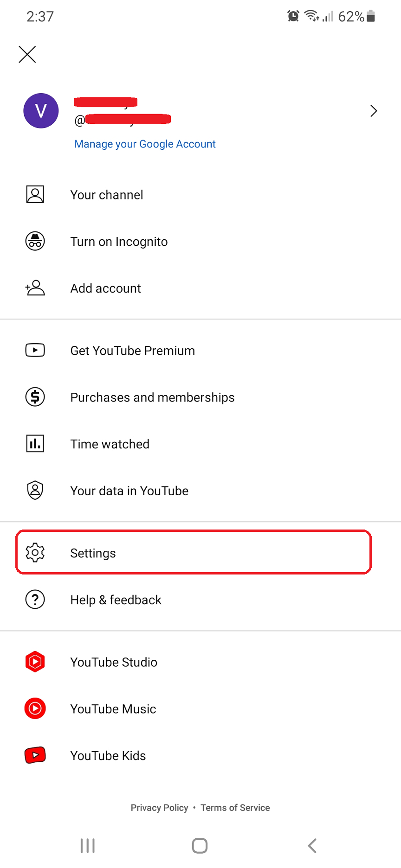Select the YouTube Music icon
Image resolution: width=401 pixels, height=868 pixels.
click(35, 708)
